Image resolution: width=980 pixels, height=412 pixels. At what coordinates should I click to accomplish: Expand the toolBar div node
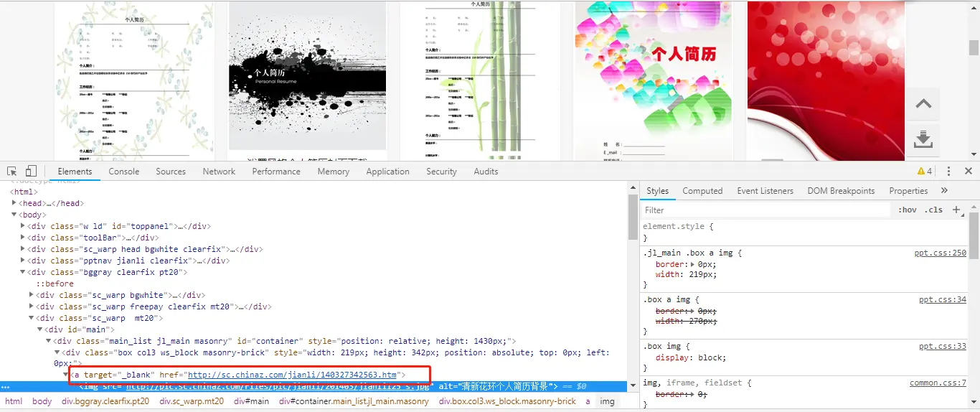tap(23, 238)
